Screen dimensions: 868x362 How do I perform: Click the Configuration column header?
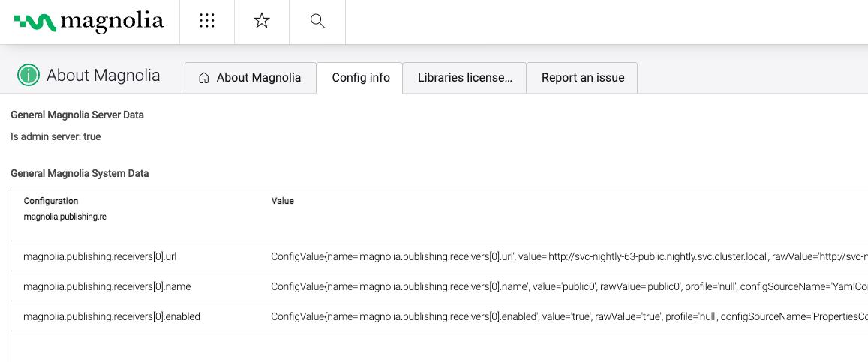tap(51, 201)
